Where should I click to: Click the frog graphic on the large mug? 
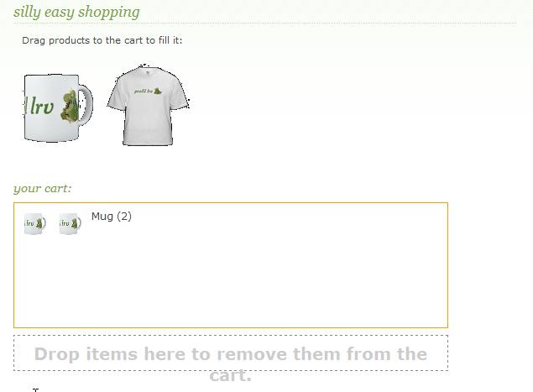pyautogui.click(x=70, y=106)
